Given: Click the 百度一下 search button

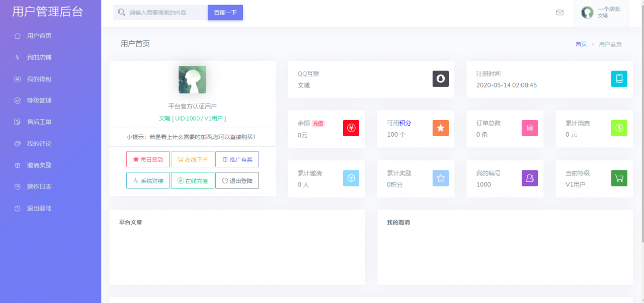Looking at the screenshot, I should coord(225,12).
